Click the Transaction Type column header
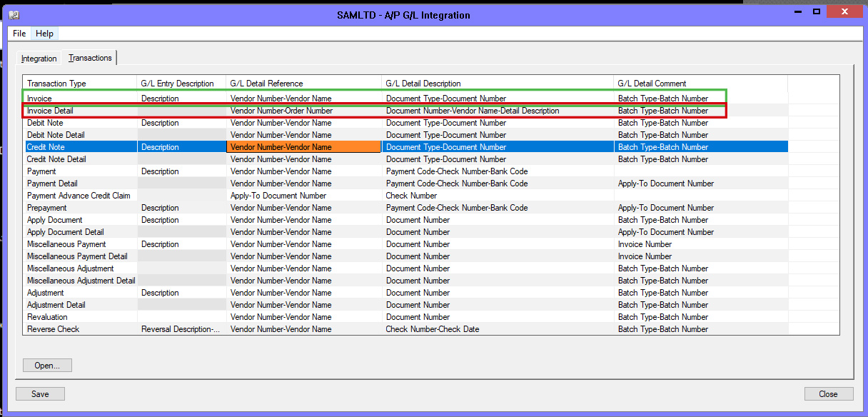Viewport: 868px width, 417px height. click(x=80, y=84)
